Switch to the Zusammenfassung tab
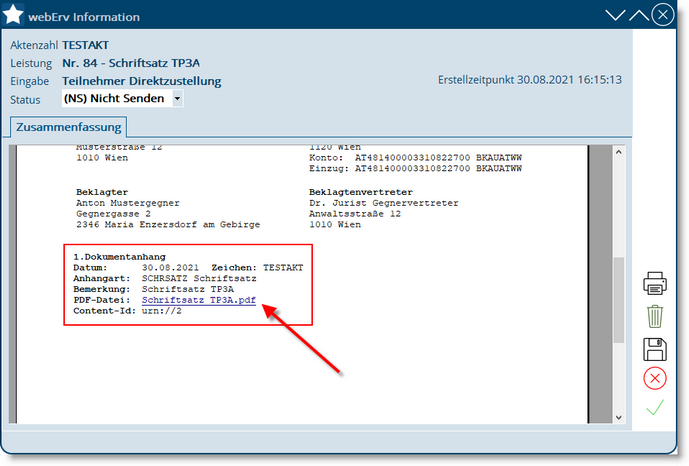Viewport: 689px width, 466px height. 68,127
